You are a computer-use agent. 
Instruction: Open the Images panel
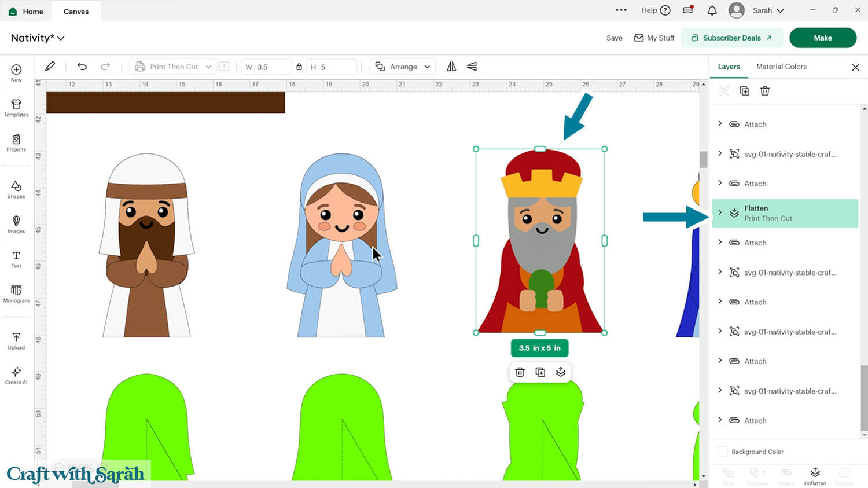[x=16, y=225]
